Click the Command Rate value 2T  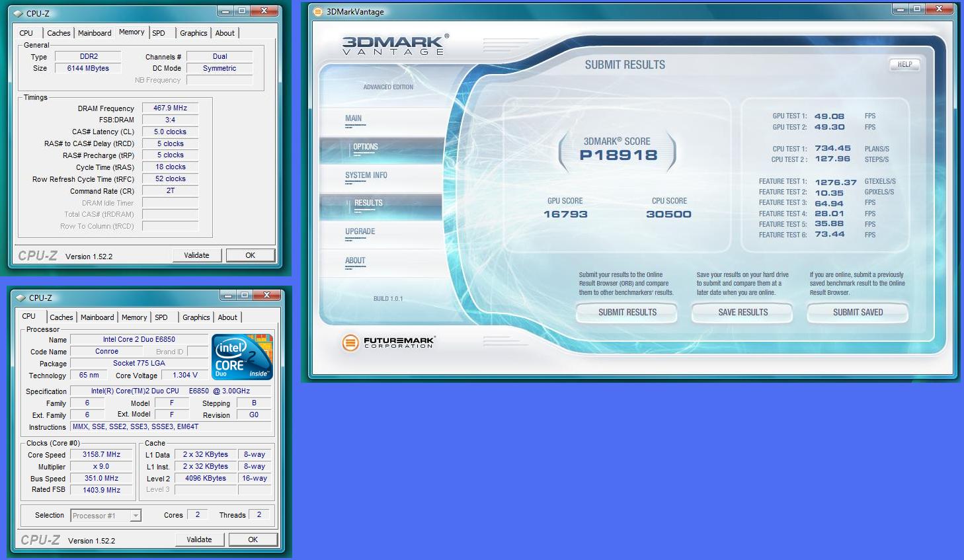tap(170, 190)
